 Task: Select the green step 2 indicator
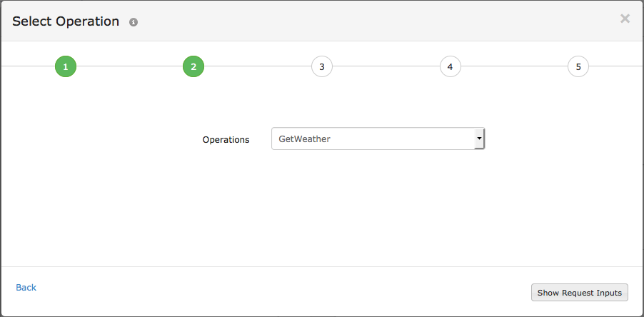click(x=193, y=67)
